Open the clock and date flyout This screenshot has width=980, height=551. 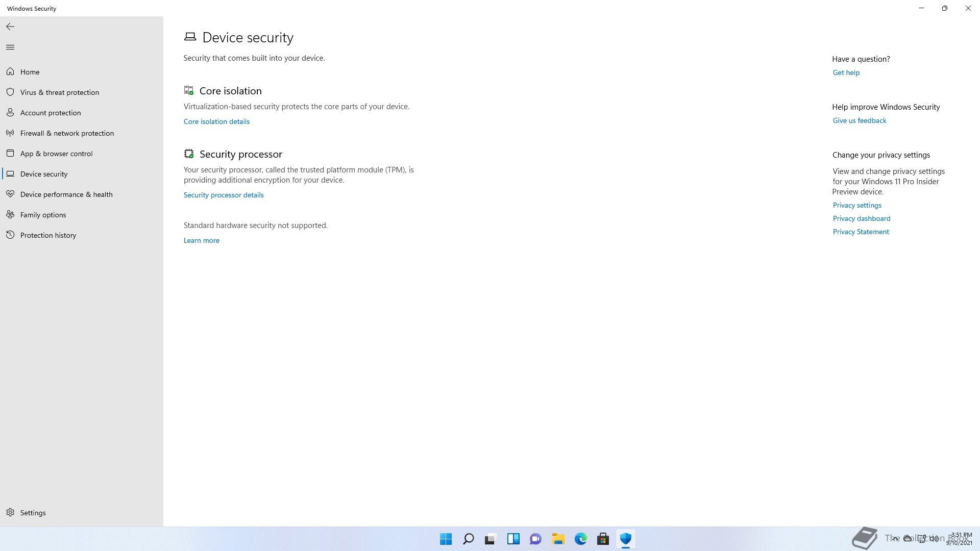click(x=959, y=539)
